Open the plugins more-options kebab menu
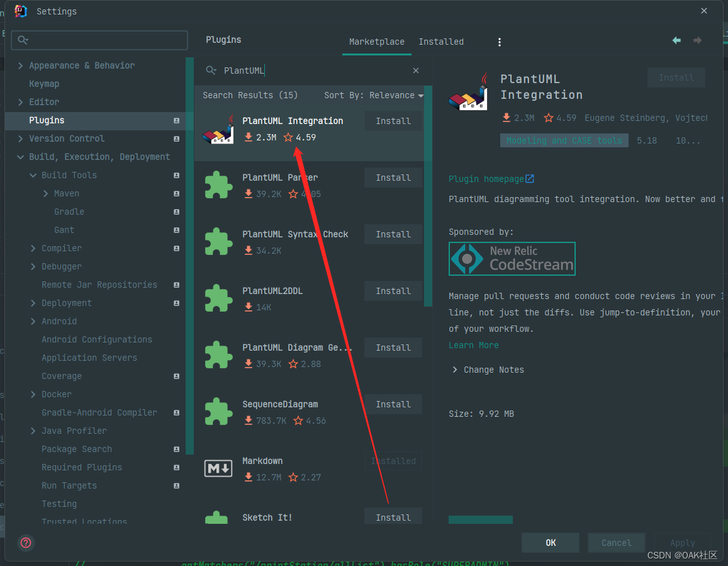 point(500,42)
